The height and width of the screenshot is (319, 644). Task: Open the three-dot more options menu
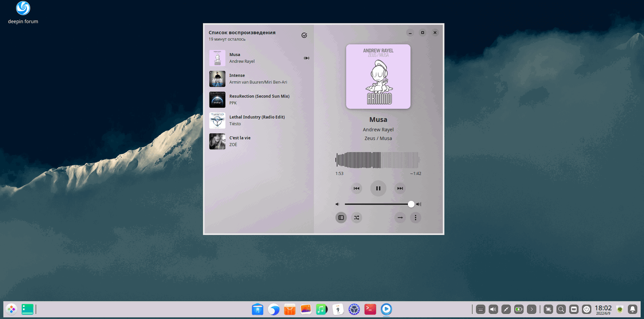click(415, 218)
